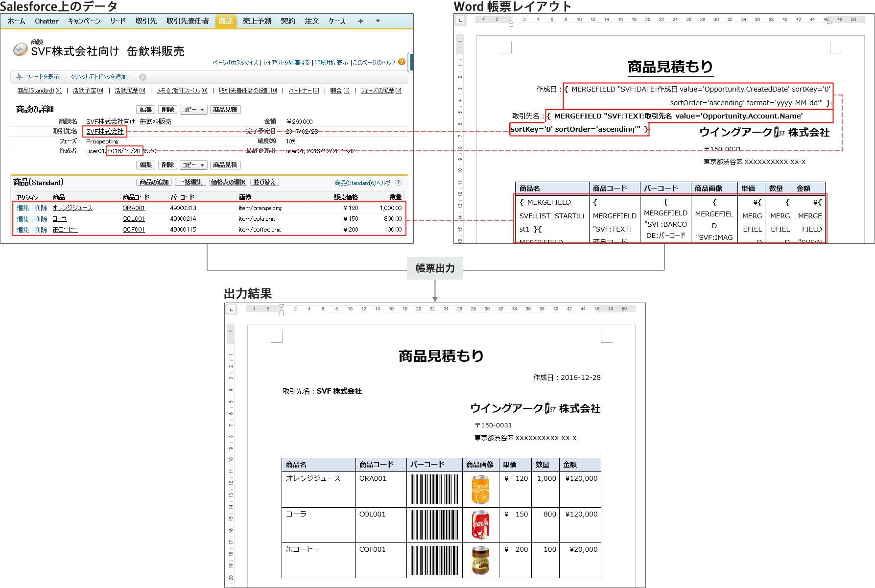
Task: Click the 商品の追加 button
Action: coord(154,182)
